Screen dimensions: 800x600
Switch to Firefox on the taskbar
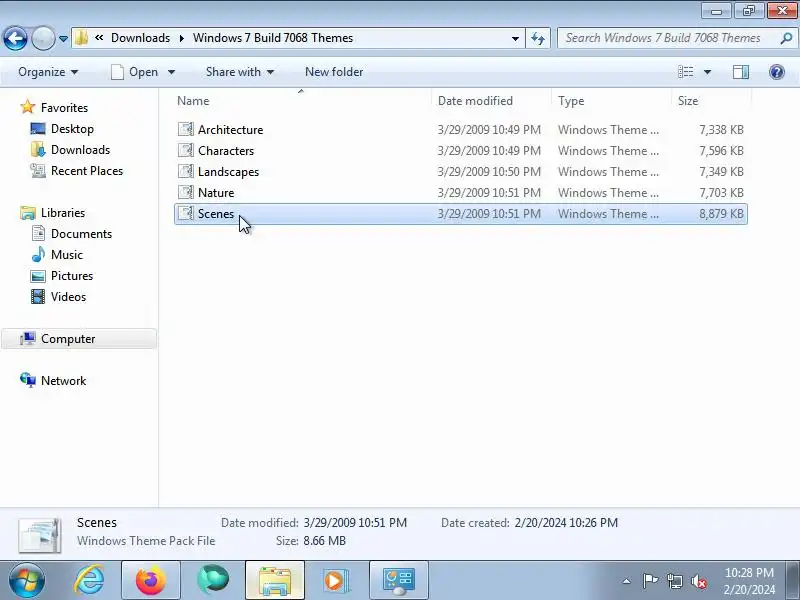coord(151,580)
